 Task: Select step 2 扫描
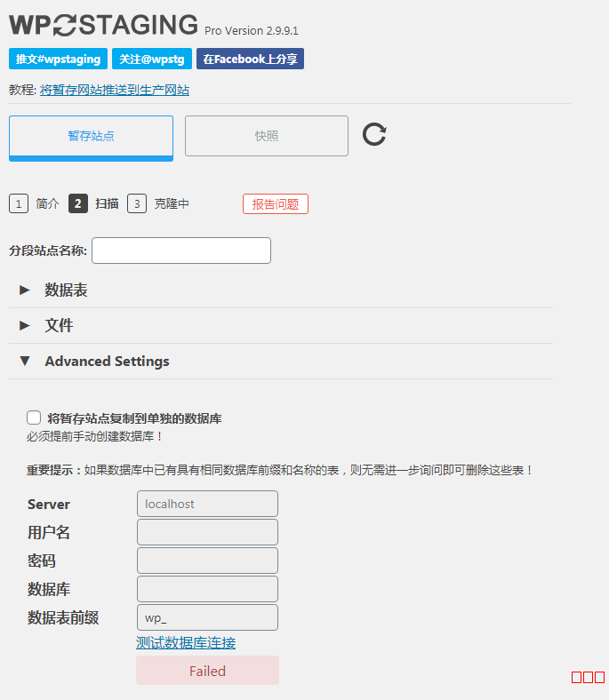click(93, 203)
